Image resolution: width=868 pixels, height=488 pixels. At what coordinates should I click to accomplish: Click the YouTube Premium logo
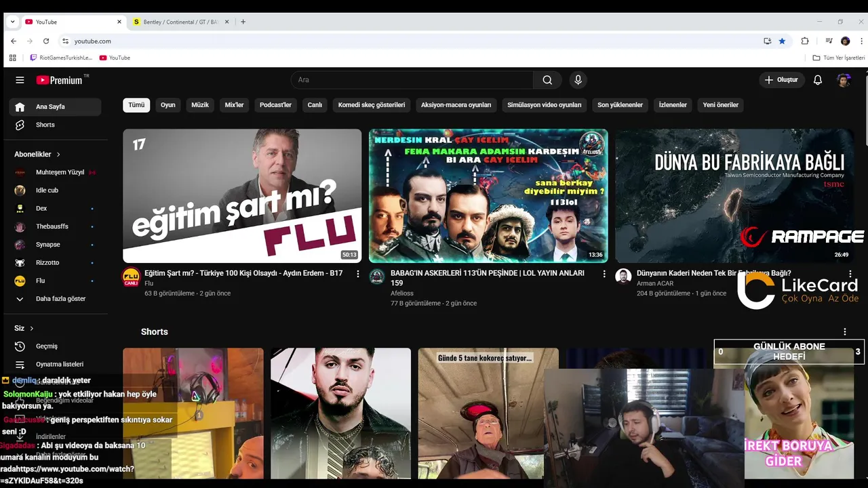(x=60, y=80)
